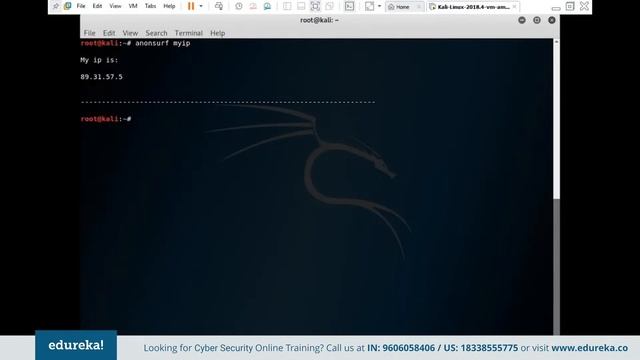Open the terminal Help menu

pos(218,33)
